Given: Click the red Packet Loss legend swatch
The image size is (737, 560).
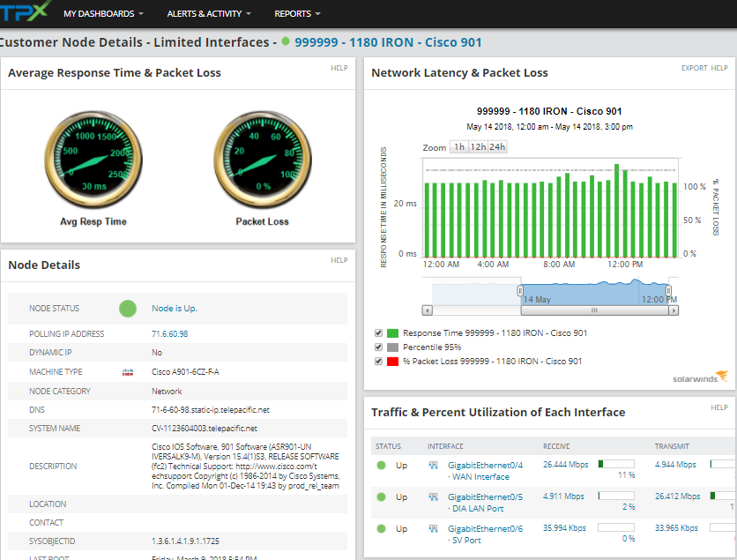Looking at the screenshot, I should pyautogui.click(x=392, y=362).
